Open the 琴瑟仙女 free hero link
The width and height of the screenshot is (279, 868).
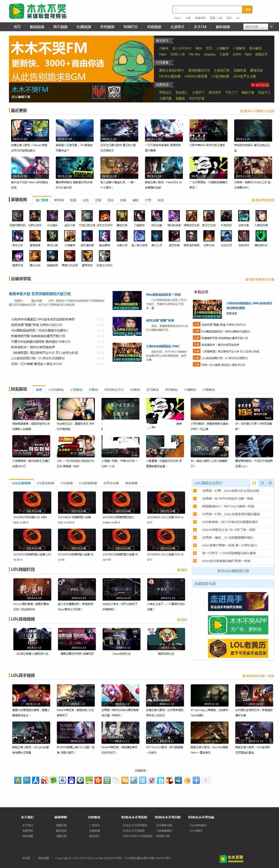[x=165, y=92]
